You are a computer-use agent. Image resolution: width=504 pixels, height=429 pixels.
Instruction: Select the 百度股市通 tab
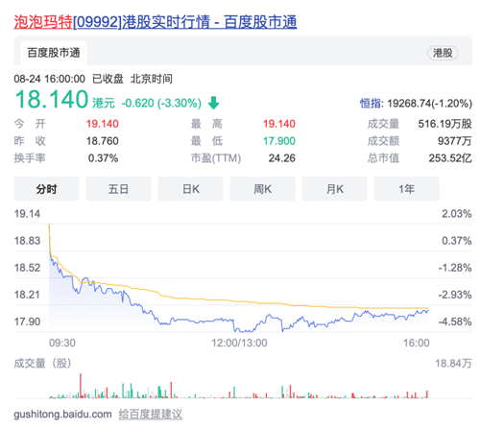(x=54, y=53)
